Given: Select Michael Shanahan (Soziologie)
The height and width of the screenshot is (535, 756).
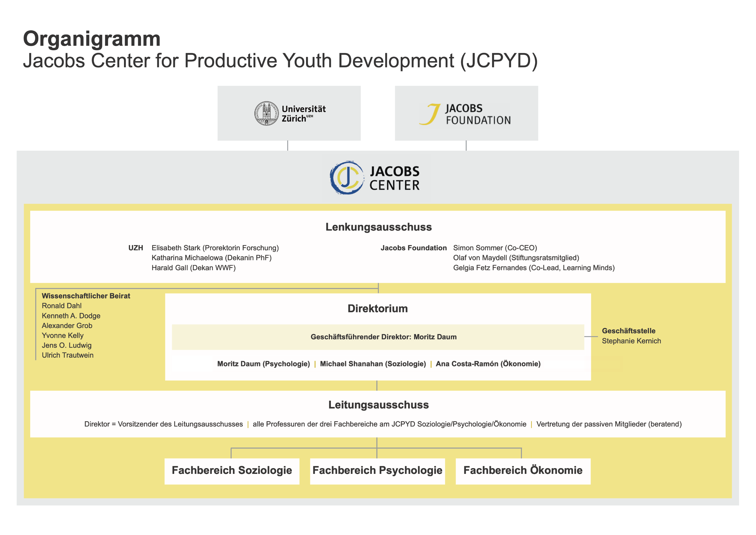Looking at the screenshot, I should 373,364.
